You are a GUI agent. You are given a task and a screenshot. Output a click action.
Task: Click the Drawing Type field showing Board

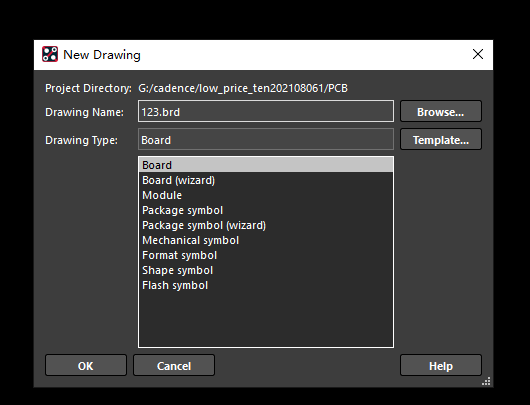pos(266,139)
